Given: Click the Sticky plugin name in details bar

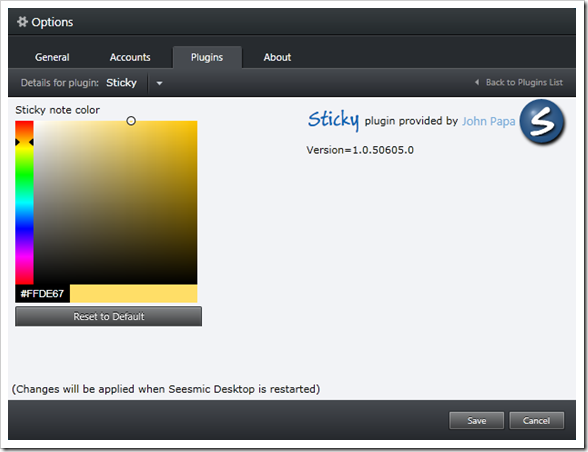Looking at the screenshot, I should pyautogui.click(x=121, y=83).
